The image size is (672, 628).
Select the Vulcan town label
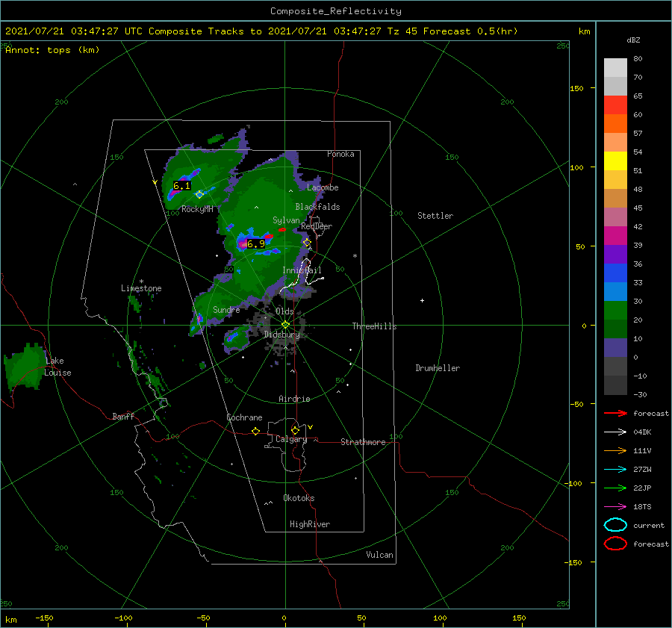(x=380, y=555)
